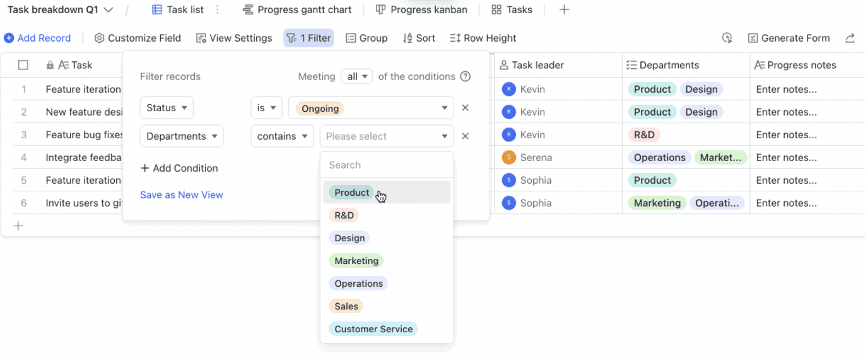Open Row Height options
The image size is (868, 360).
[x=483, y=38]
